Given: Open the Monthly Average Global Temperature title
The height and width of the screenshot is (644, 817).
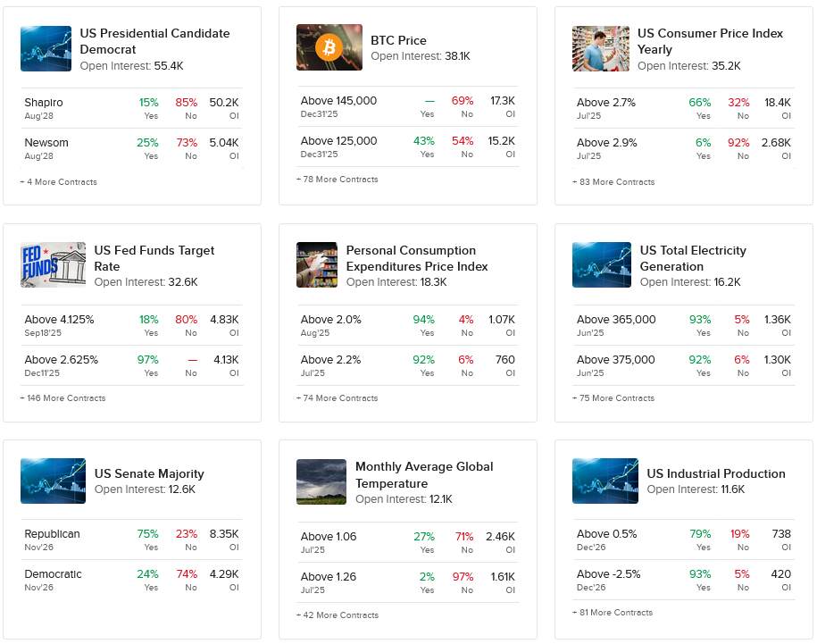Looking at the screenshot, I should pyautogui.click(x=424, y=475).
